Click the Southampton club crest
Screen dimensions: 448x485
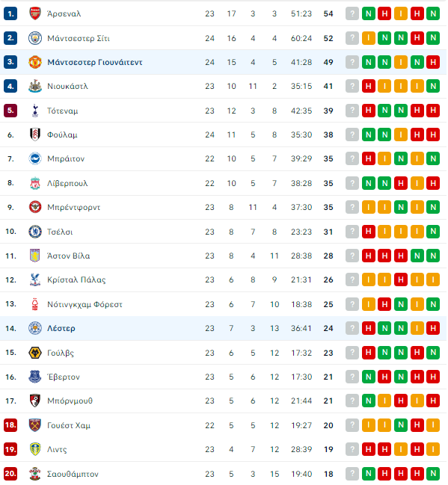click(x=35, y=474)
